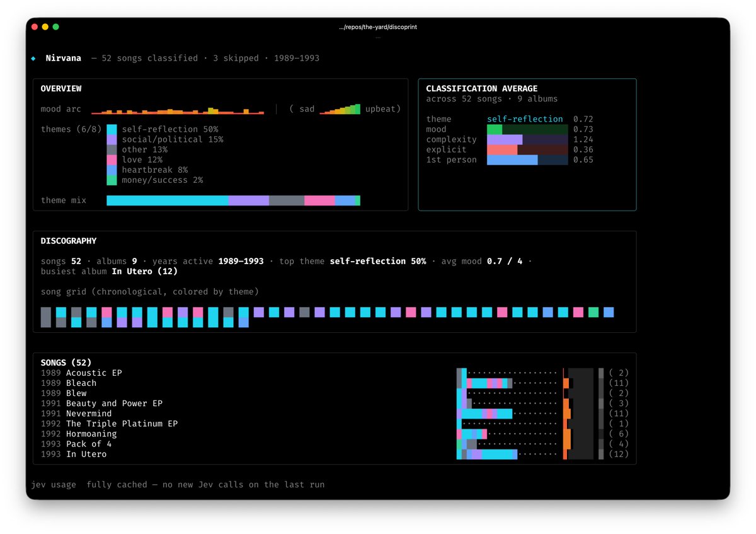Select the Hormoaning album row
Screen dimensions: 756x534
point(335,434)
